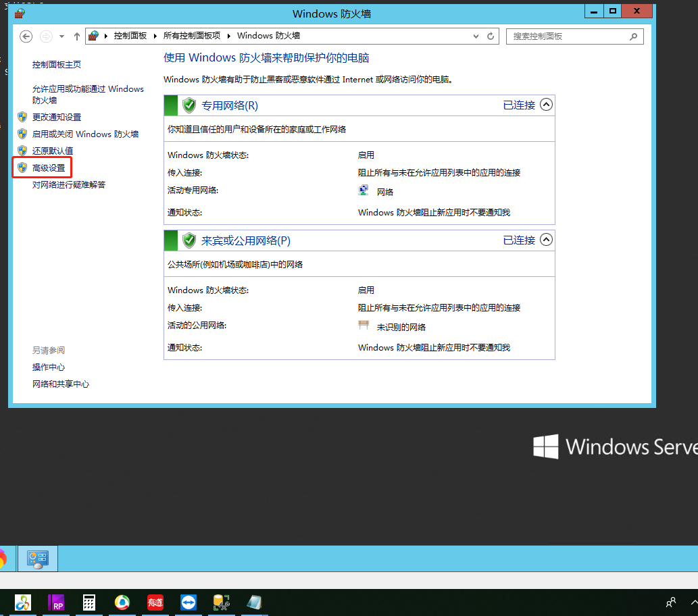Focus the 搜索控制面板 search box
This screenshot has height=616, width=698.
click(574, 36)
